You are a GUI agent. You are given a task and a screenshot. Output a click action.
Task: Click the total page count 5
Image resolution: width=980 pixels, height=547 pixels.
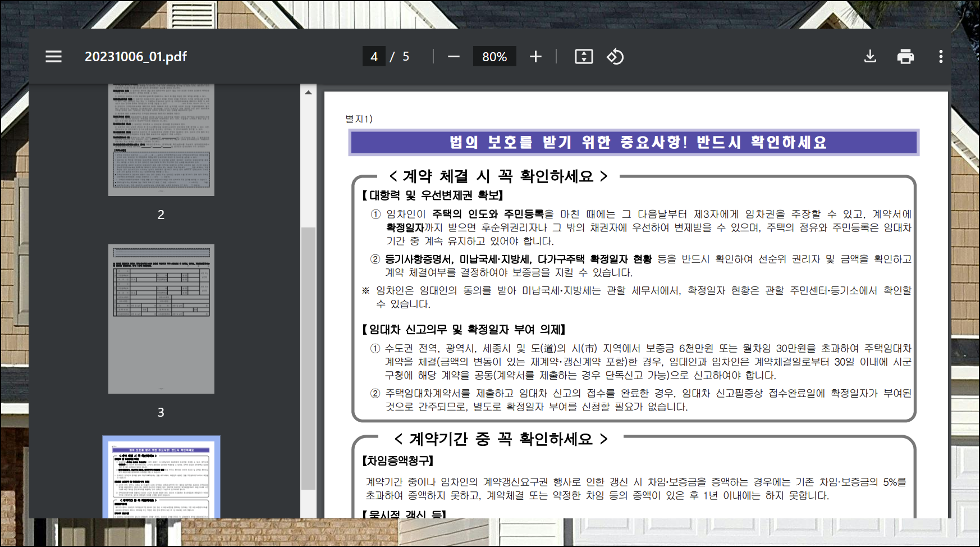406,57
